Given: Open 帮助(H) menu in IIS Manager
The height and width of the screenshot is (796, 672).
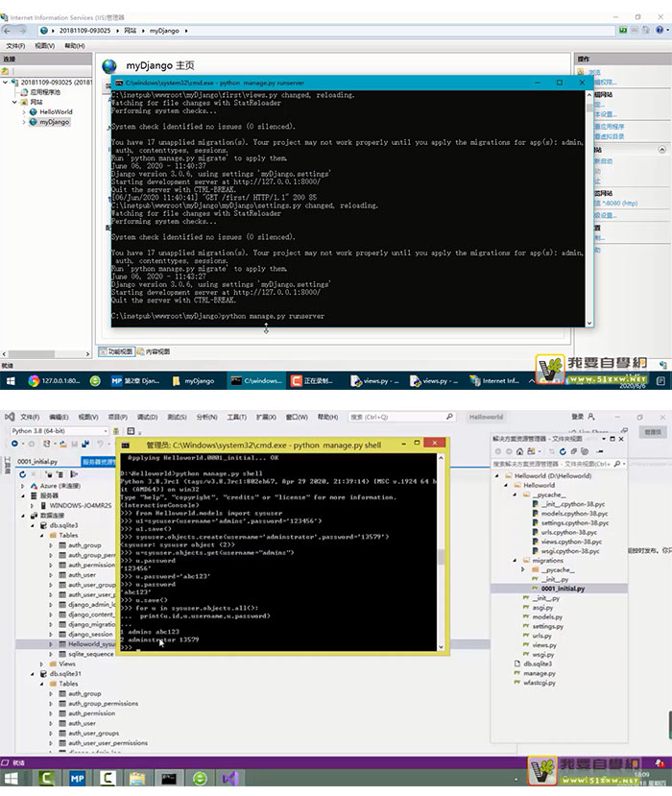Looking at the screenshot, I should pos(75,46).
